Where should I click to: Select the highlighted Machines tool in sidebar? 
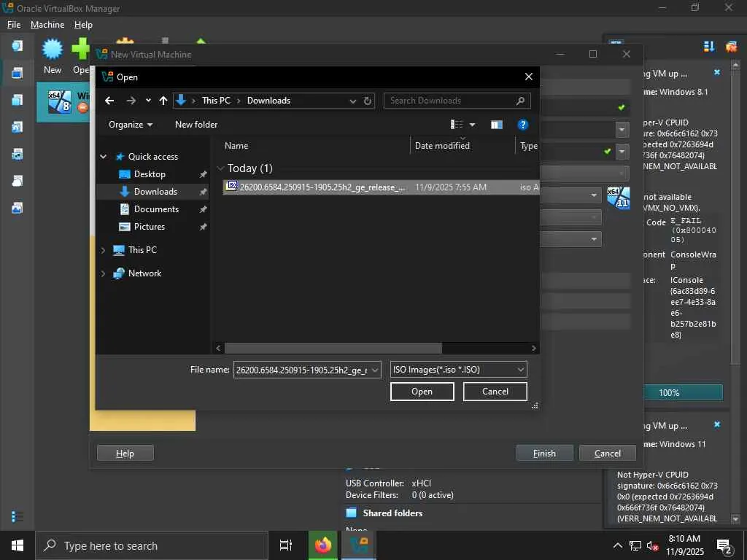(18, 72)
